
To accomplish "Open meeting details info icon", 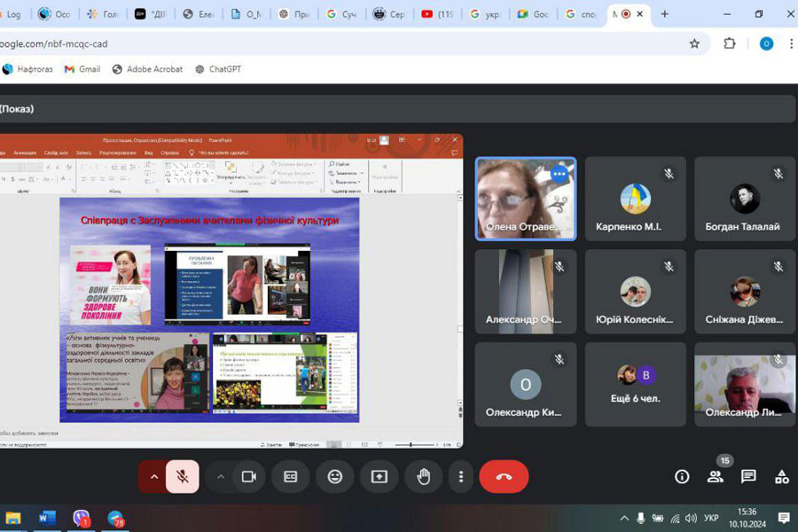I will [682, 477].
